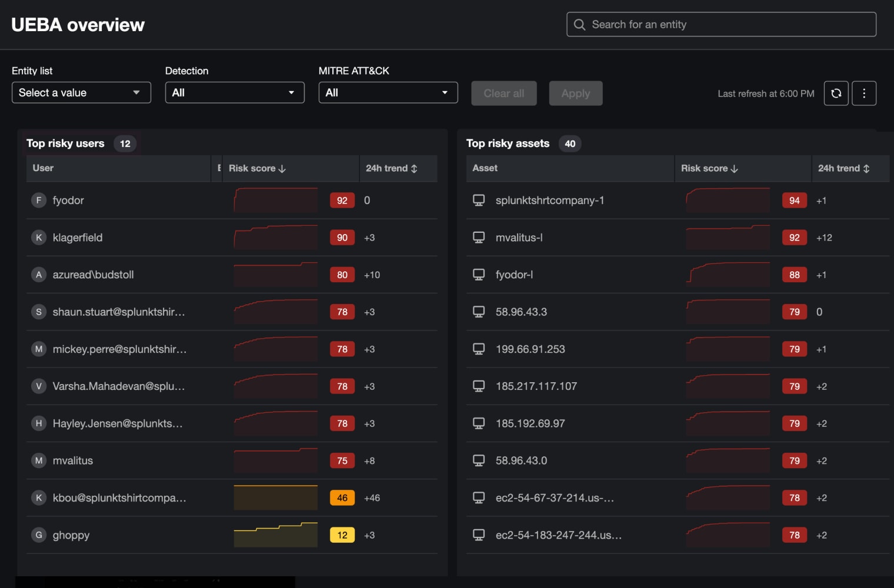Click the avatar icon for klagerfield

click(x=39, y=238)
